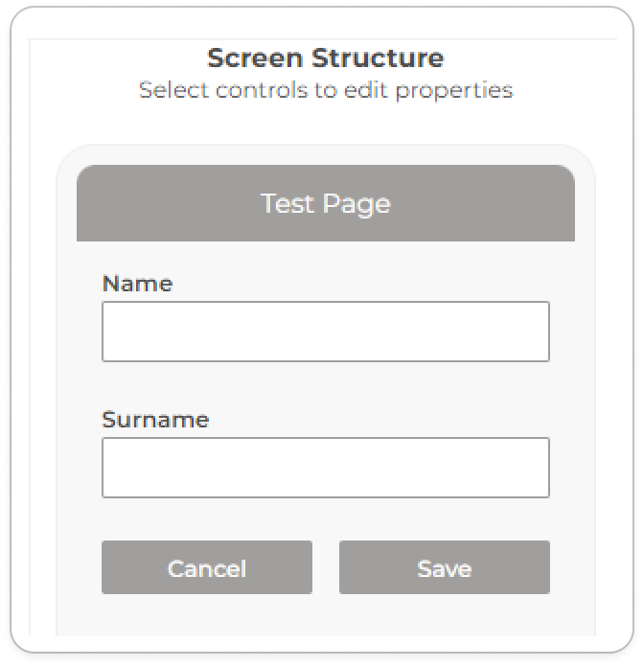Click the Name text input field

point(325,332)
